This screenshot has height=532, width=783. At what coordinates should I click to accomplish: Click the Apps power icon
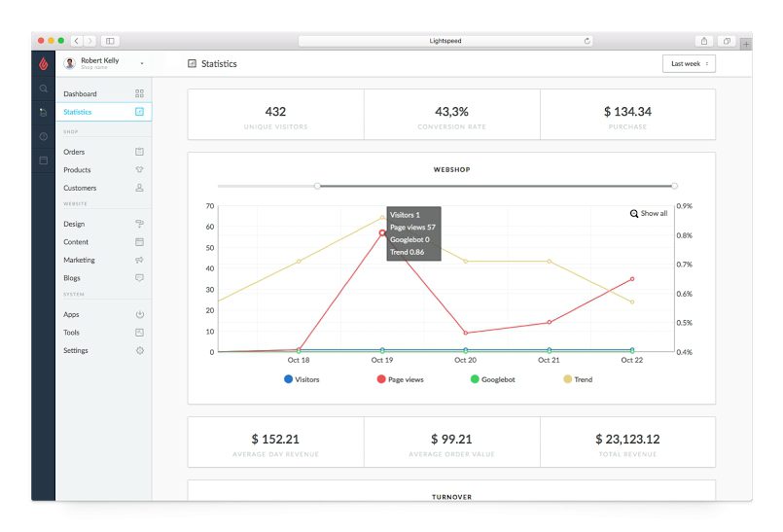[139, 314]
